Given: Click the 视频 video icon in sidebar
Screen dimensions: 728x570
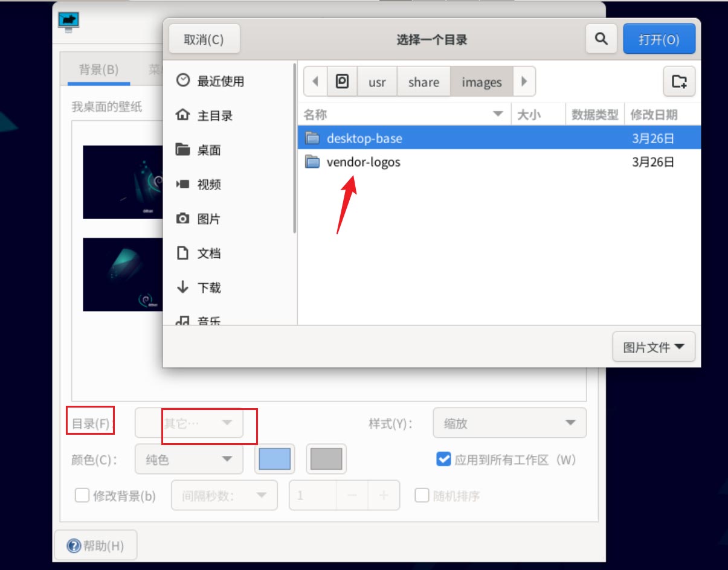Looking at the screenshot, I should (182, 184).
